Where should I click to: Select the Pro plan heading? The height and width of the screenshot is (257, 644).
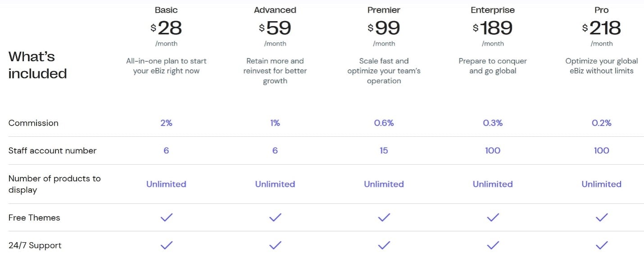pos(602,10)
